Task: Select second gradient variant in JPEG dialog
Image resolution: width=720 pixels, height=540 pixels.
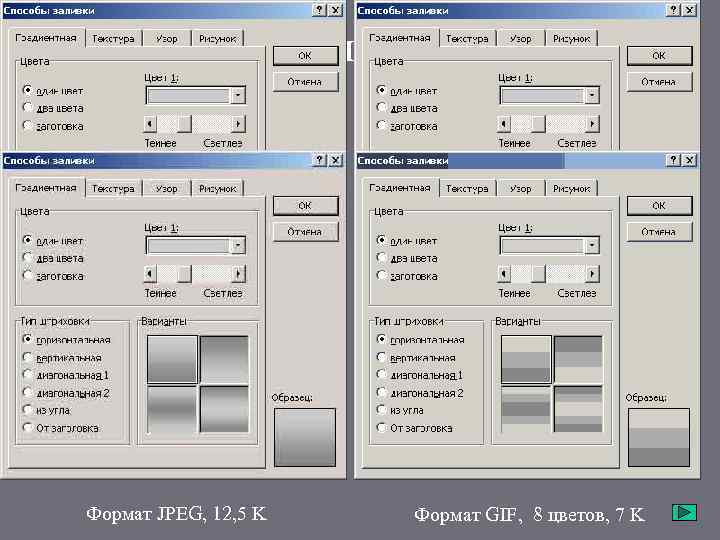Action: pyautogui.click(x=224, y=360)
